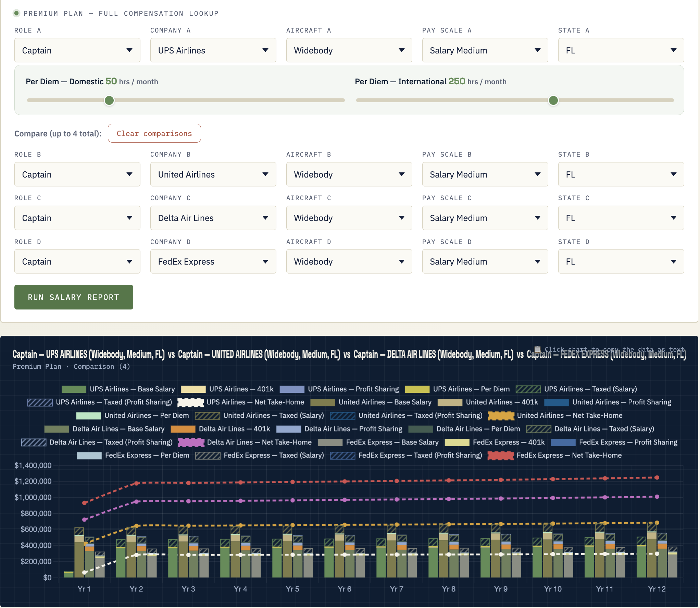Click the clipboard copy icon above the chart
The width and height of the screenshot is (700, 608).
[x=538, y=349]
